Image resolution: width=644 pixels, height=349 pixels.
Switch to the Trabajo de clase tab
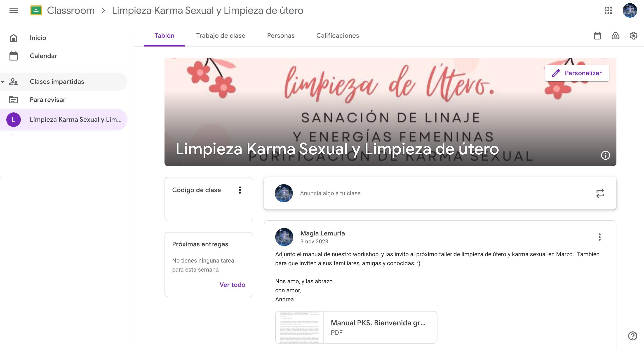(221, 36)
